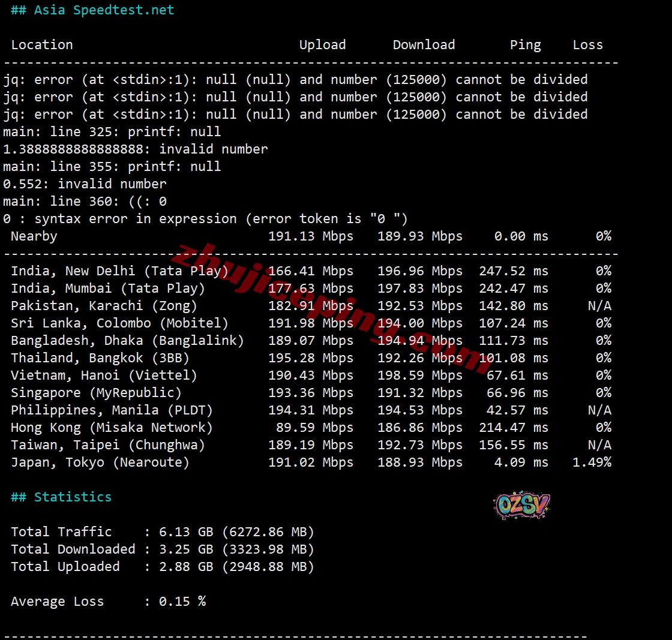Select Bangladesh, Dhaka (Banglalink) entry
This screenshot has width=672, height=640.
pyautogui.click(x=127, y=341)
